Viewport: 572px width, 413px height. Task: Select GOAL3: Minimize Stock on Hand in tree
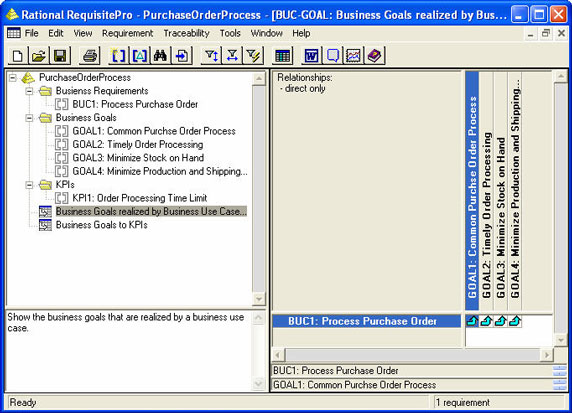click(x=138, y=158)
